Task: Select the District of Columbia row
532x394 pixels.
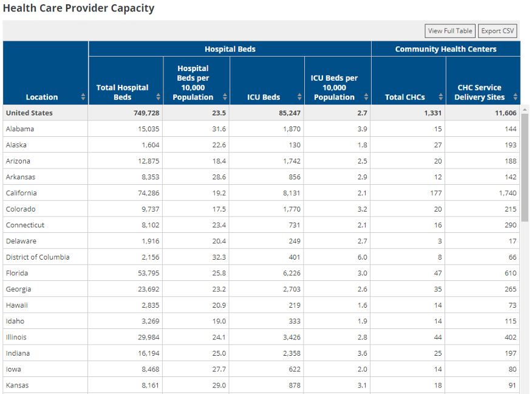Action: click(x=38, y=257)
